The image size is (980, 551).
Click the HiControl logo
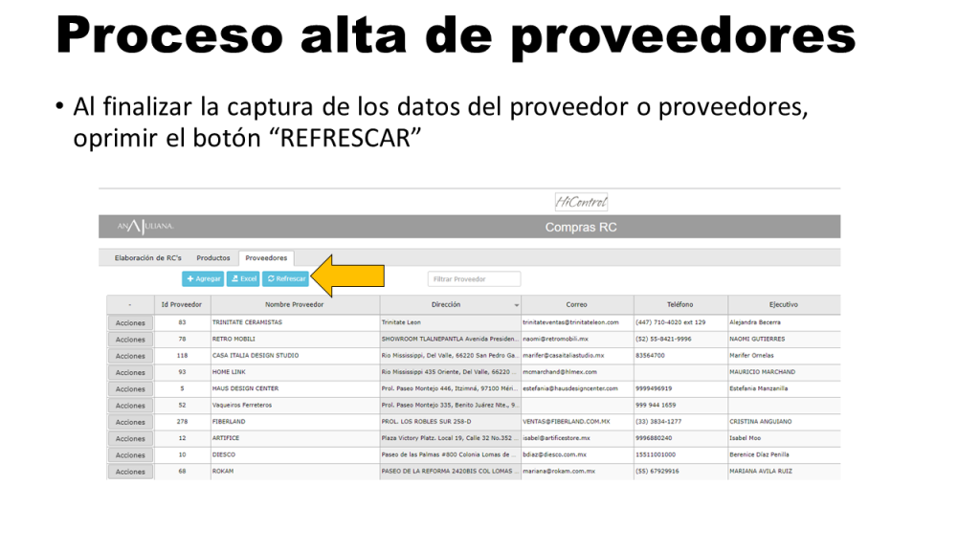[x=582, y=202]
